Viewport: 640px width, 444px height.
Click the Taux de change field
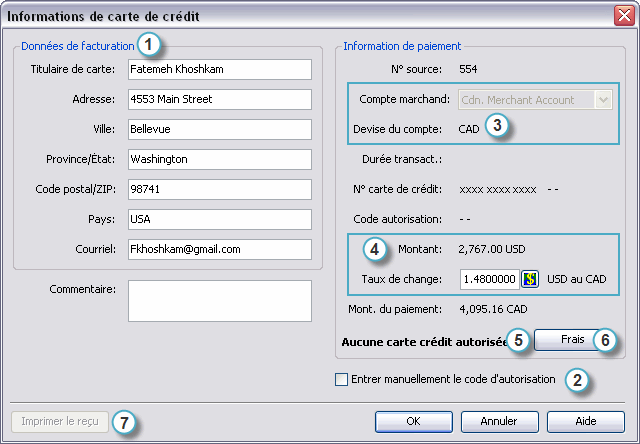tap(490, 278)
